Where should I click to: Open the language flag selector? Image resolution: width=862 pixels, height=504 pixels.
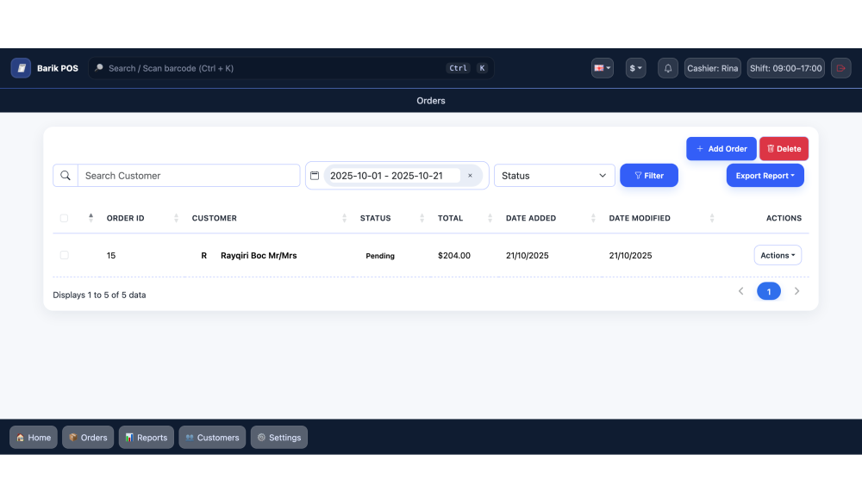(x=602, y=68)
